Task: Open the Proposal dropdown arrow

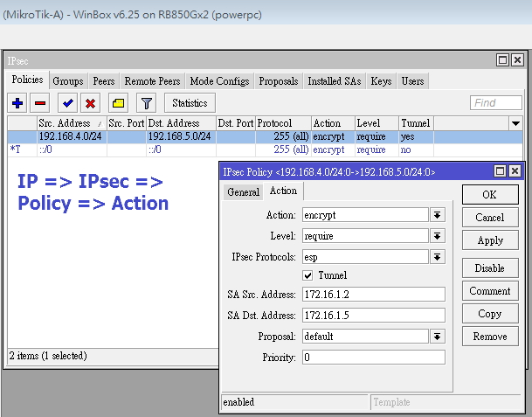Action: click(x=438, y=337)
